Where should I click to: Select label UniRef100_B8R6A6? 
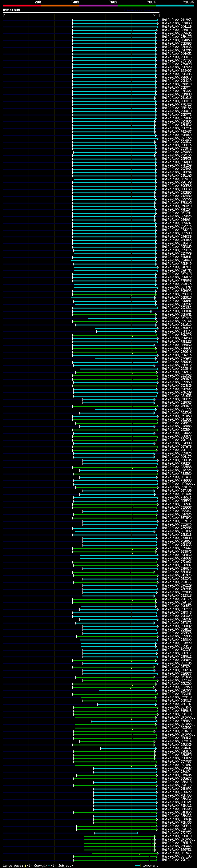tap(177, 362)
